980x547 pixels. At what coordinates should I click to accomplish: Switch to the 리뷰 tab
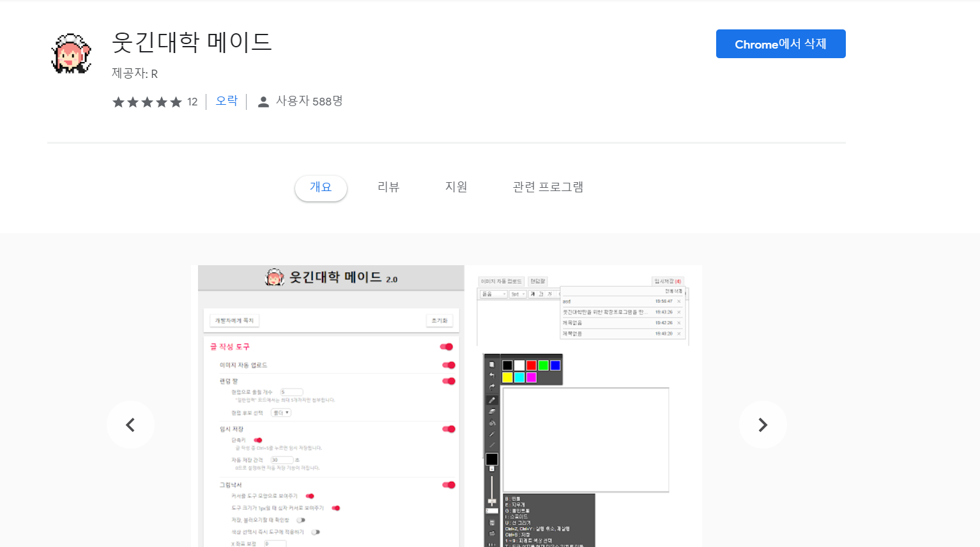(388, 187)
